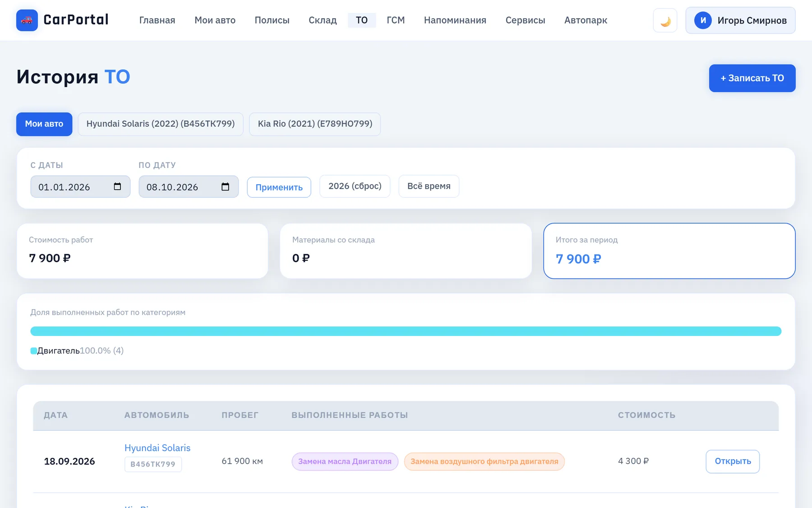Screen dimensions: 812x508
Task: Click user avatar circle with letter И
Action: (703, 20)
